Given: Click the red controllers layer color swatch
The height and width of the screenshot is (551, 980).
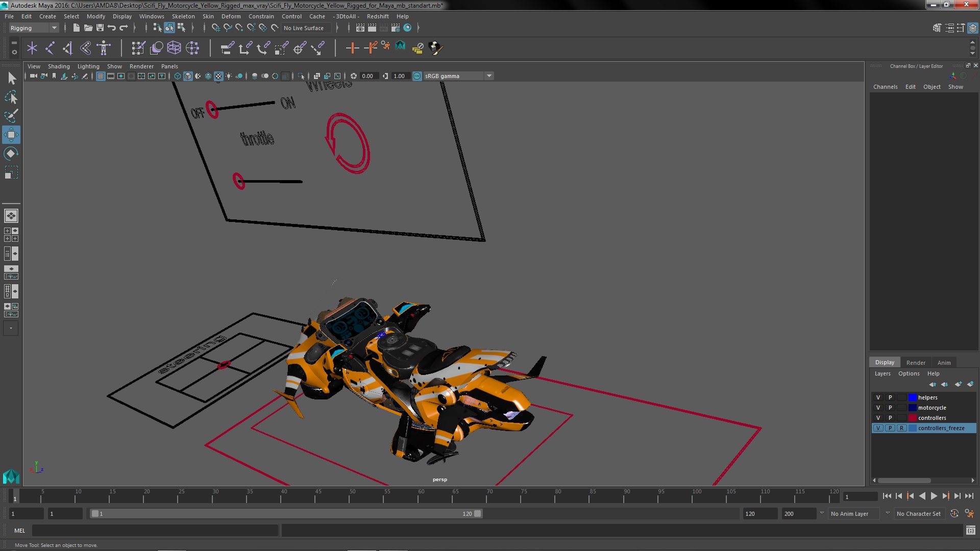Looking at the screenshot, I should click(913, 418).
